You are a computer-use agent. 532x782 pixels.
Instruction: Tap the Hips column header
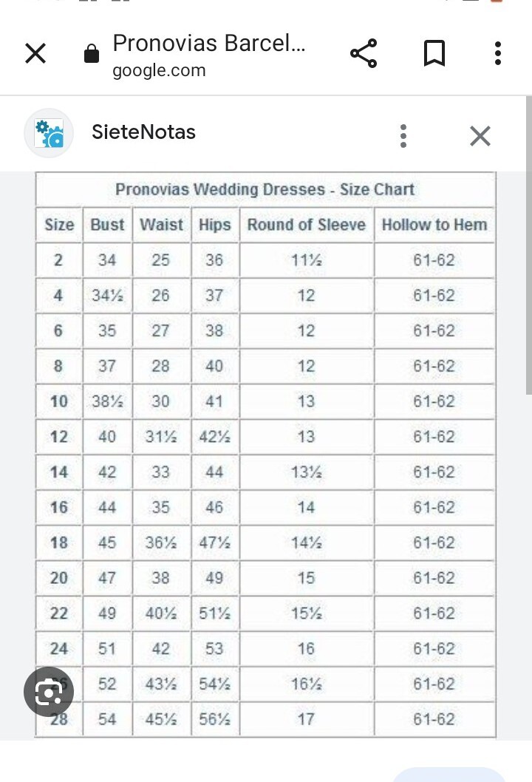214,225
